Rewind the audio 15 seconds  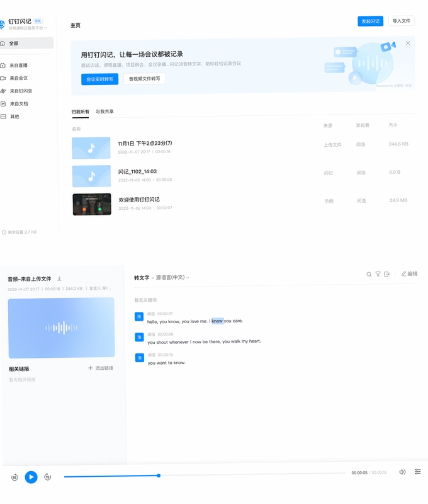14,478
